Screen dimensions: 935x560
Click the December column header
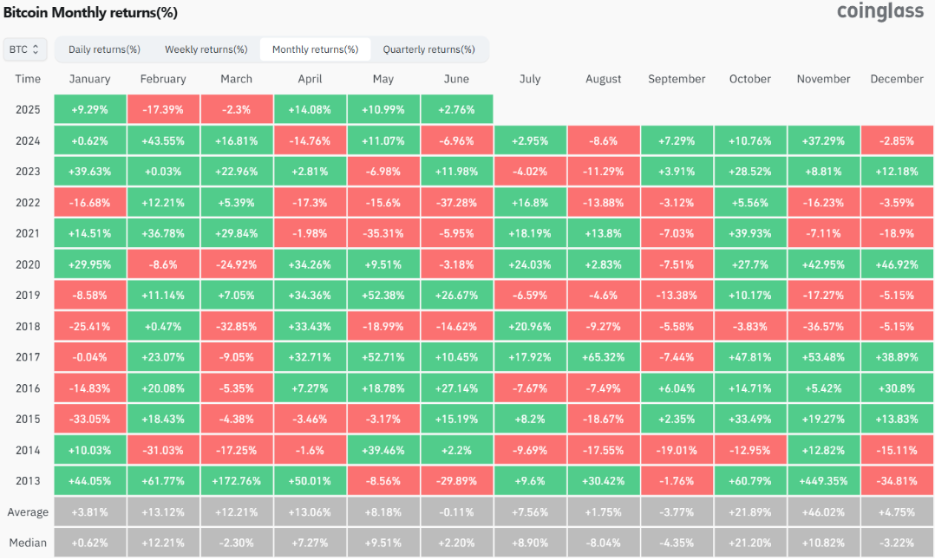click(896, 79)
